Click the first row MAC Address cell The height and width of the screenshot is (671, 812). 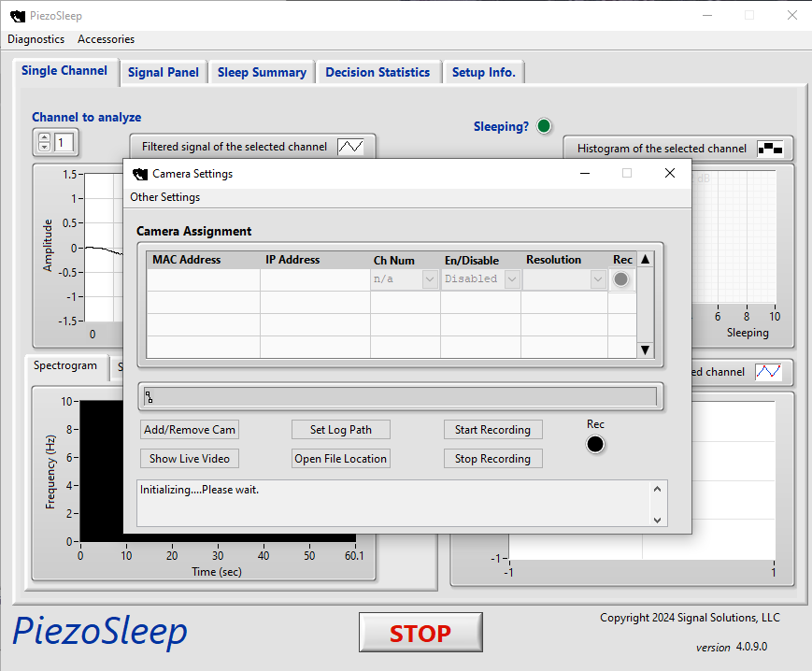click(204, 279)
